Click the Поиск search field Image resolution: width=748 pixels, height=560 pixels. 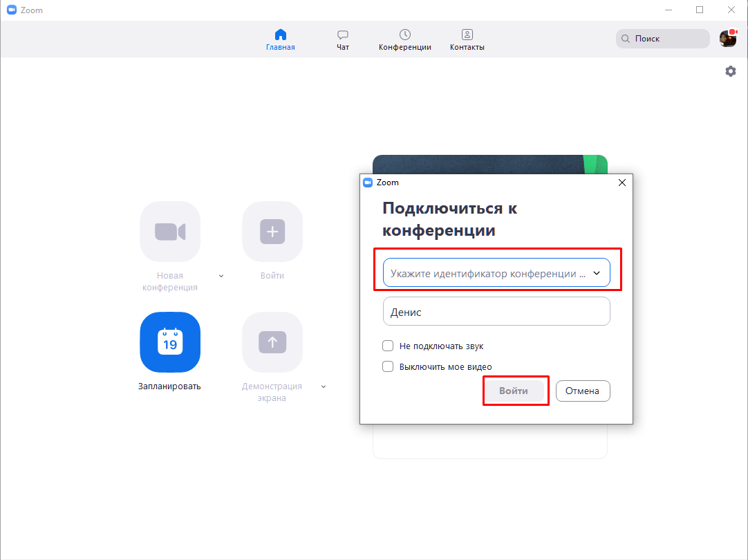pyautogui.click(x=662, y=39)
